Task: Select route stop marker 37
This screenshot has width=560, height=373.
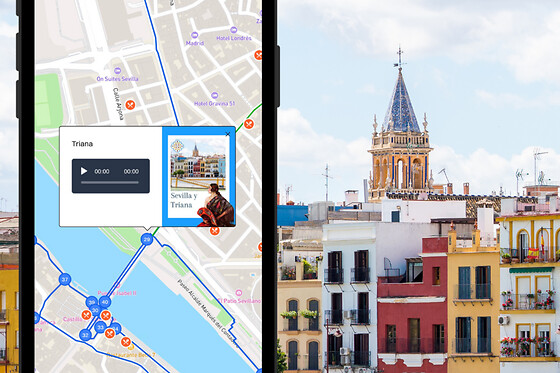Action: pyautogui.click(x=65, y=279)
